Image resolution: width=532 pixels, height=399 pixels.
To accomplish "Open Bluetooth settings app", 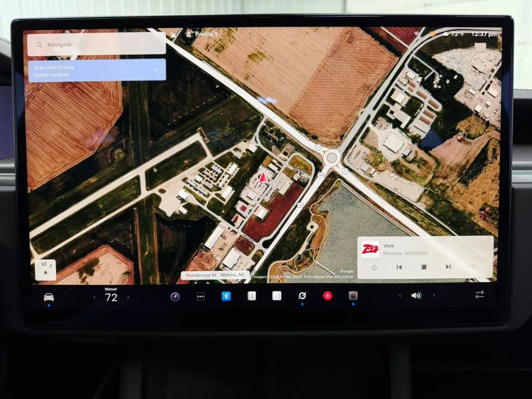I will (x=226, y=296).
